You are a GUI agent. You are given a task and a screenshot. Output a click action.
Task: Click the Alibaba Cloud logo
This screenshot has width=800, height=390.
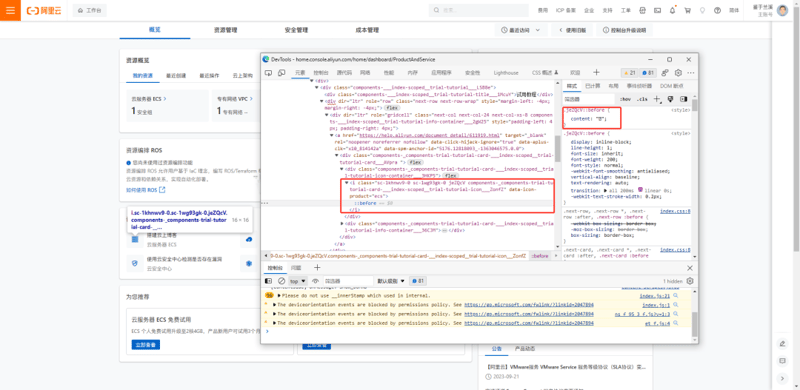pyautogui.click(x=44, y=10)
